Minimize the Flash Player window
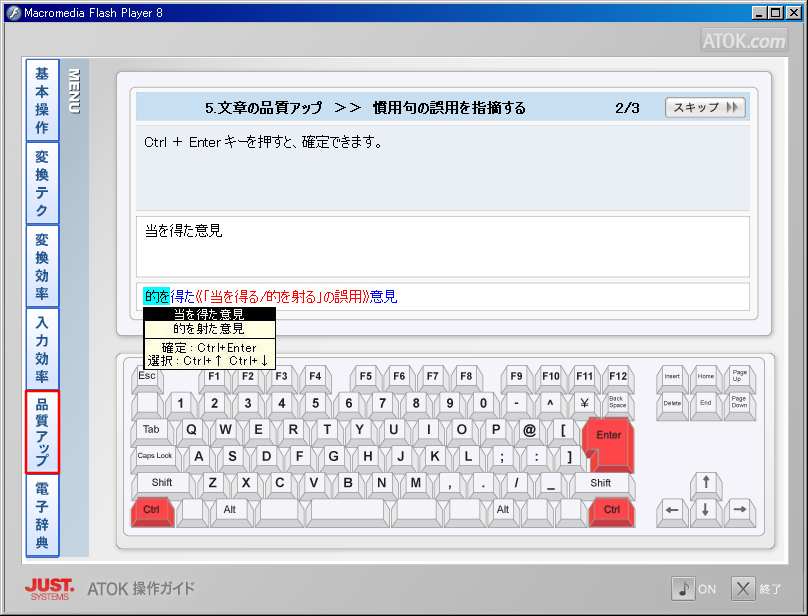This screenshot has height=616, width=808. pyautogui.click(x=759, y=13)
